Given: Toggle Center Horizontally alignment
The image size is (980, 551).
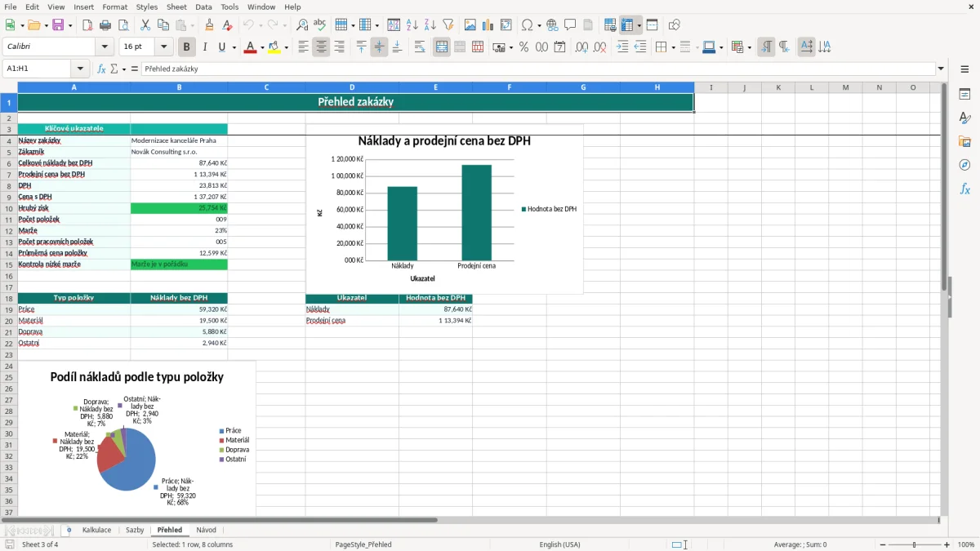Looking at the screenshot, I should click(x=321, y=47).
